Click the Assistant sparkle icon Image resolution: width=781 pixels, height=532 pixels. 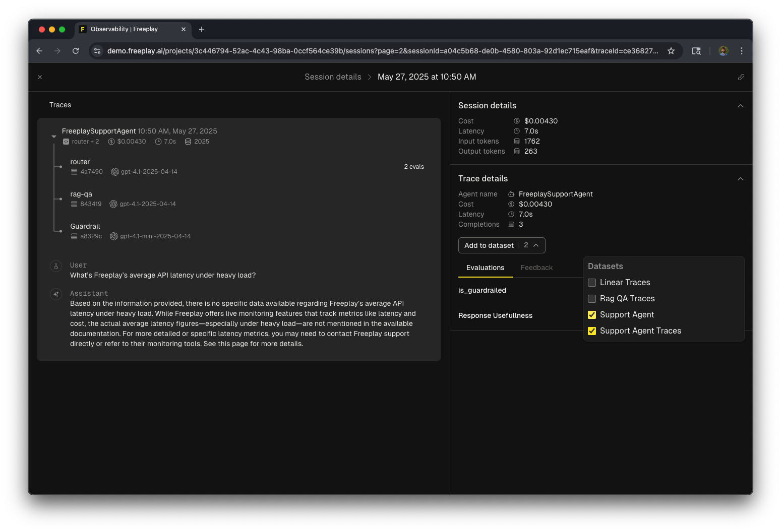coord(56,294)
